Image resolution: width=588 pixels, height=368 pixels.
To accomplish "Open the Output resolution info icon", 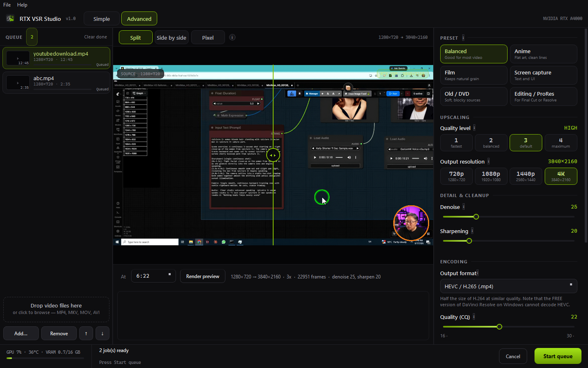I will [x=488, y=161].
